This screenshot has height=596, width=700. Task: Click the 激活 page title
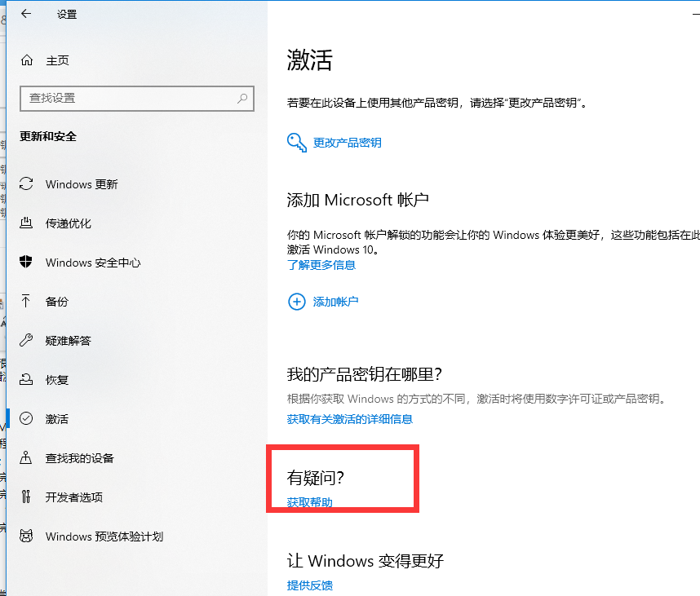(309, 60)
